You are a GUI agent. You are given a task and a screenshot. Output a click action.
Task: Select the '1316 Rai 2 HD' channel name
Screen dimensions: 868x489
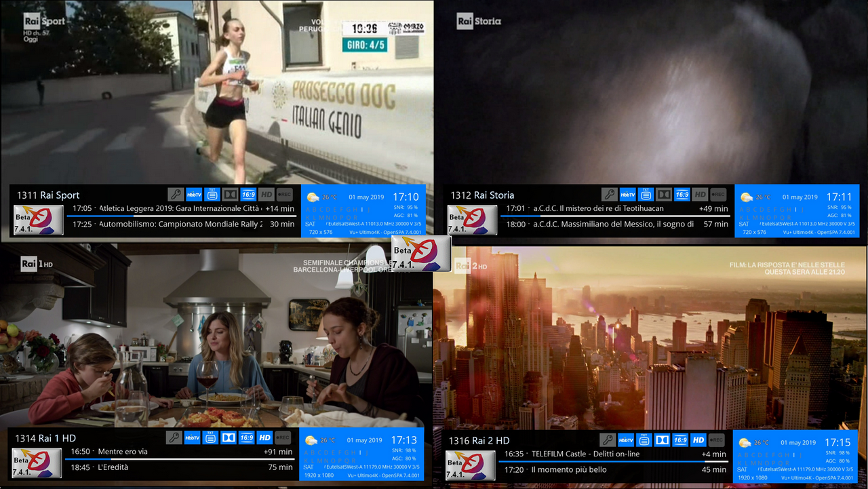point(479,441)
